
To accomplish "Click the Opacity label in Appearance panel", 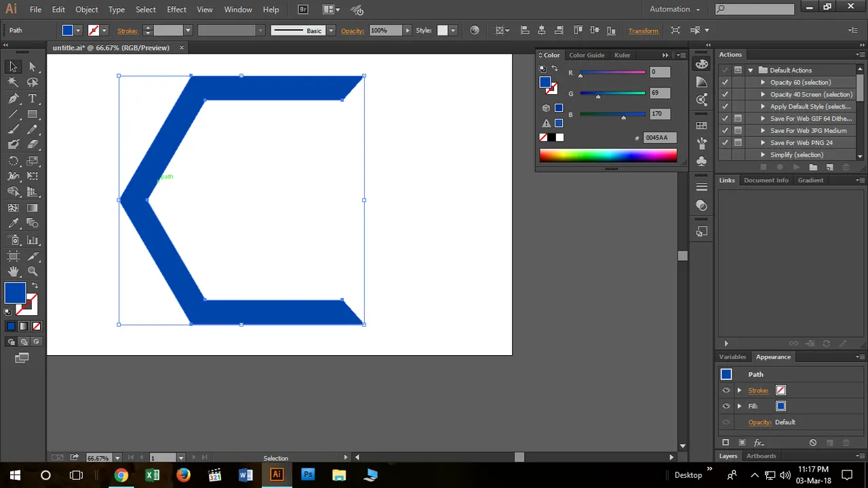I will pyautogui.click(x=759, y=422).
